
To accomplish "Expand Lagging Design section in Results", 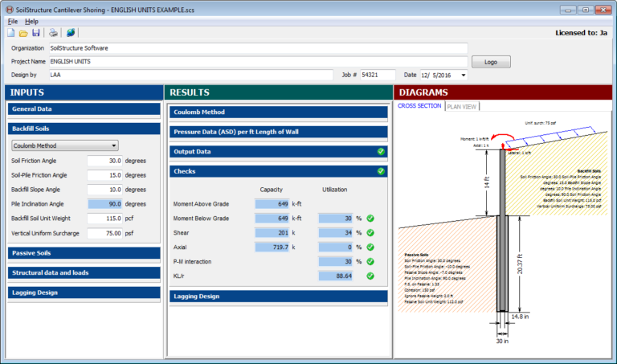I will pyautogui.click(x=278, y=297).
